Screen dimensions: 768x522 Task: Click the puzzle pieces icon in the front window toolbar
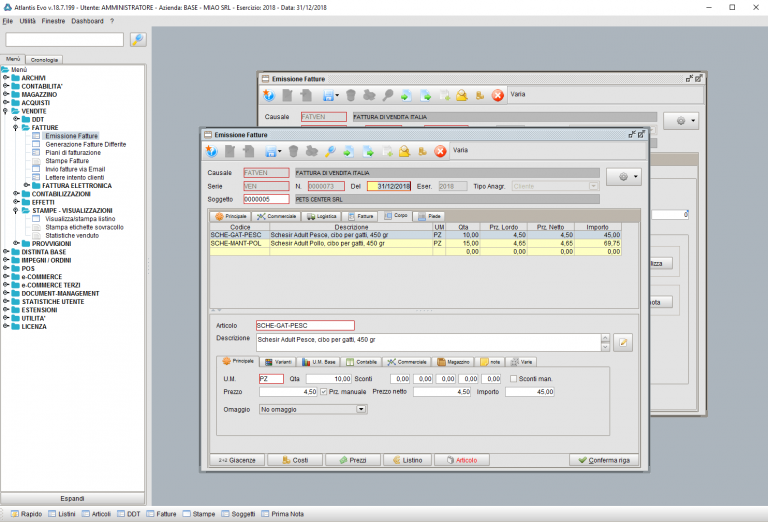[312, 151]
